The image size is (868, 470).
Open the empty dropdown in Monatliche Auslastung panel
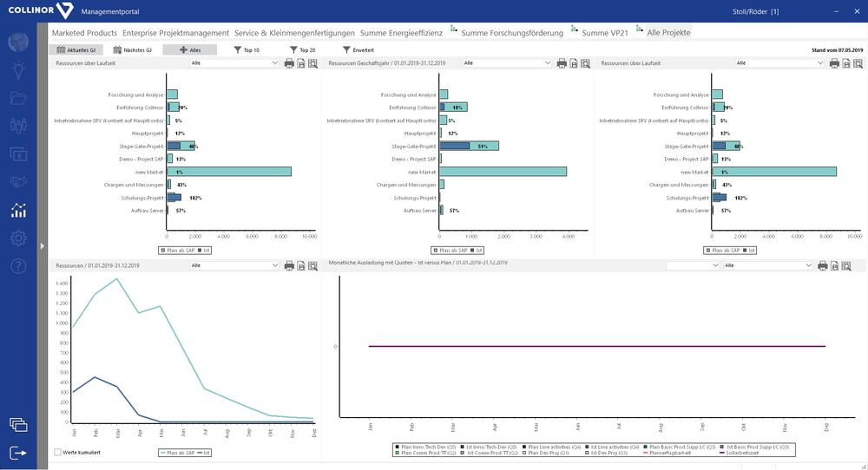(x=693, y=265)
